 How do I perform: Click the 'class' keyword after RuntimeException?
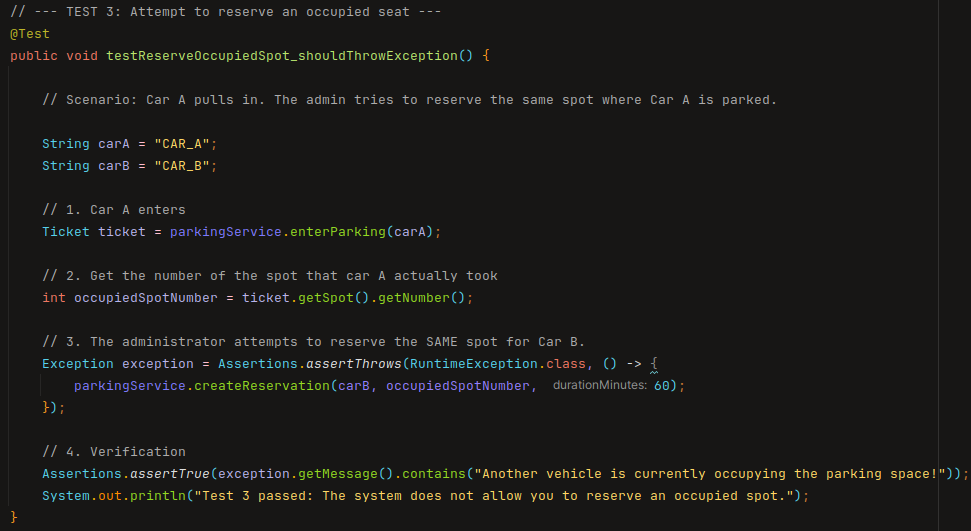pyautogui.click(x=566, y=364)
